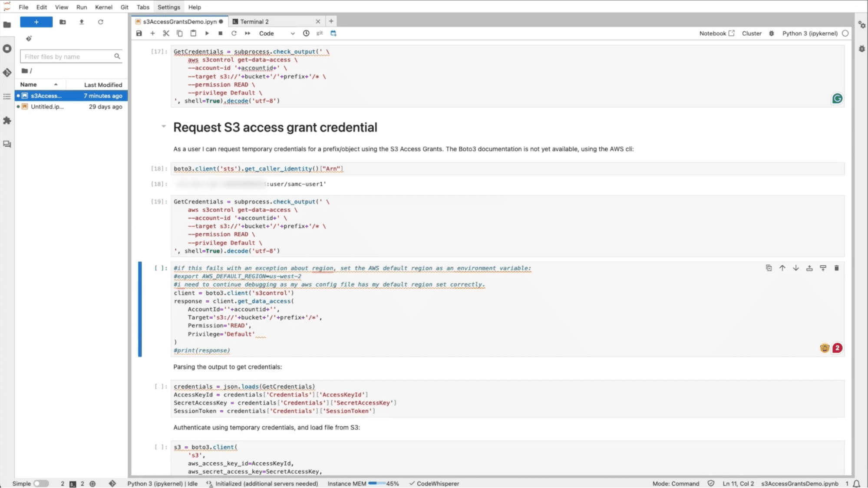Collapse the Request S3 access grant credential heading
Screen dimensions: 868x488
click(164, 126)
